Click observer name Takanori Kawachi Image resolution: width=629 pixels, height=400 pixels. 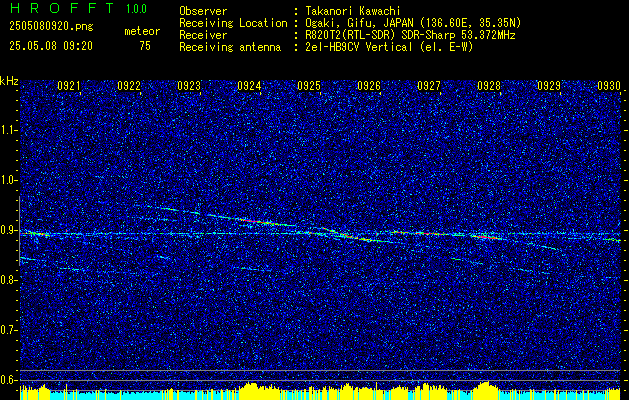tap(353, 12)
